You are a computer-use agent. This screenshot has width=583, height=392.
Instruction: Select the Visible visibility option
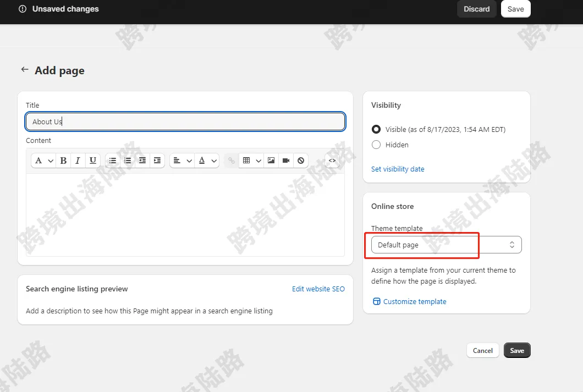pos(376,129)
